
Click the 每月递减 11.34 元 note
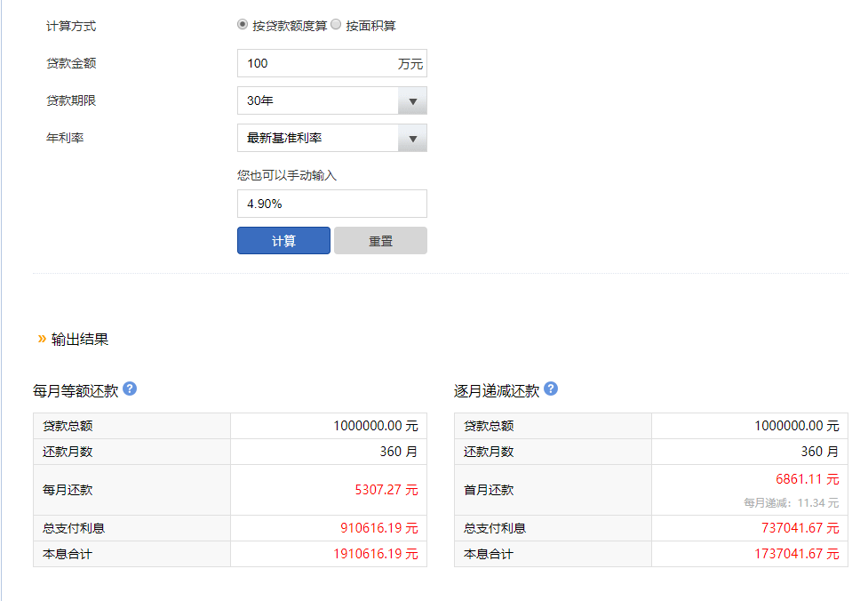[x=791, y=503]
